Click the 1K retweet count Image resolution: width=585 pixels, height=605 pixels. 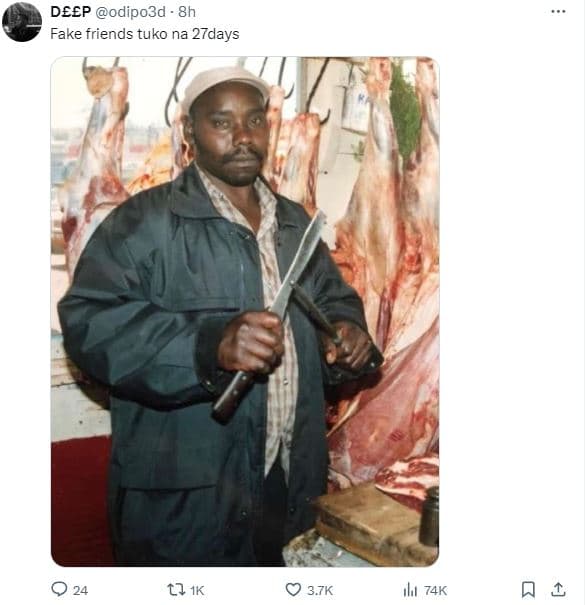(197, 590)
